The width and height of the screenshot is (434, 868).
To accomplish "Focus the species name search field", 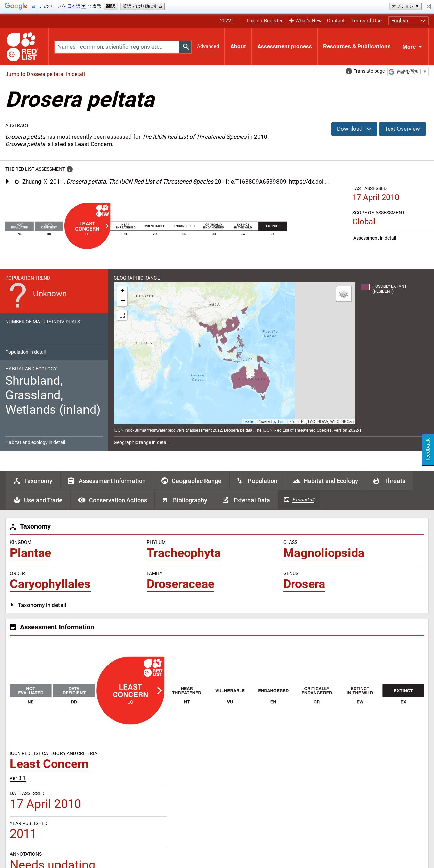I will click(117, 47).
